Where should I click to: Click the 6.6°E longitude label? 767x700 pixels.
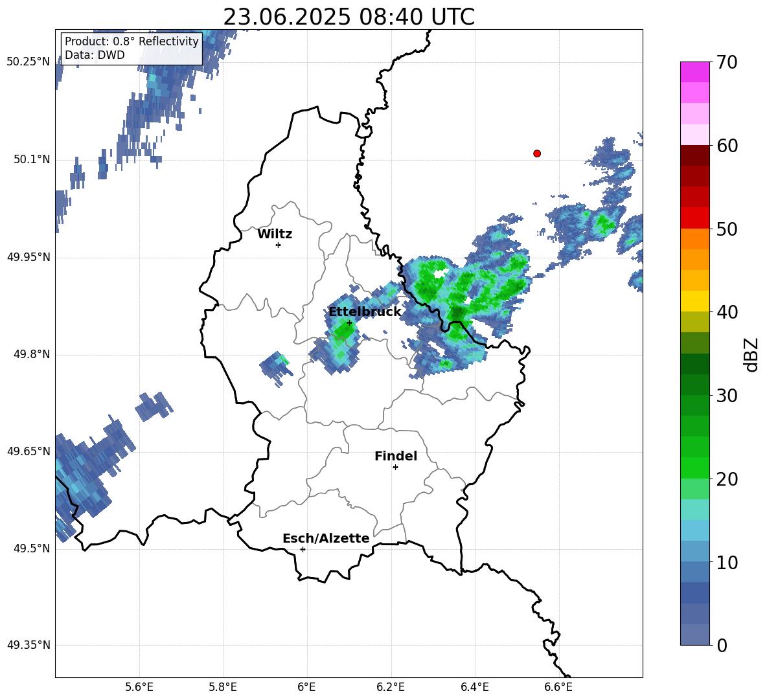(x=558, y=688)
